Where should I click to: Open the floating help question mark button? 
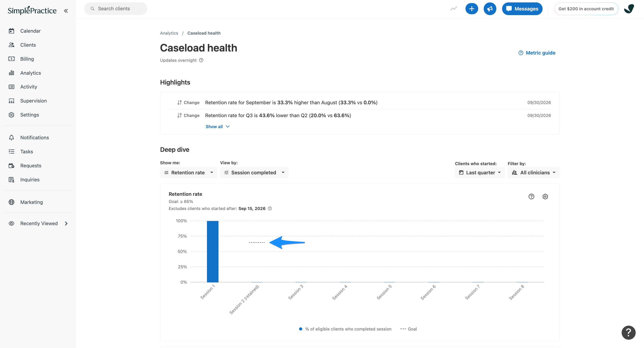[628, 332]
